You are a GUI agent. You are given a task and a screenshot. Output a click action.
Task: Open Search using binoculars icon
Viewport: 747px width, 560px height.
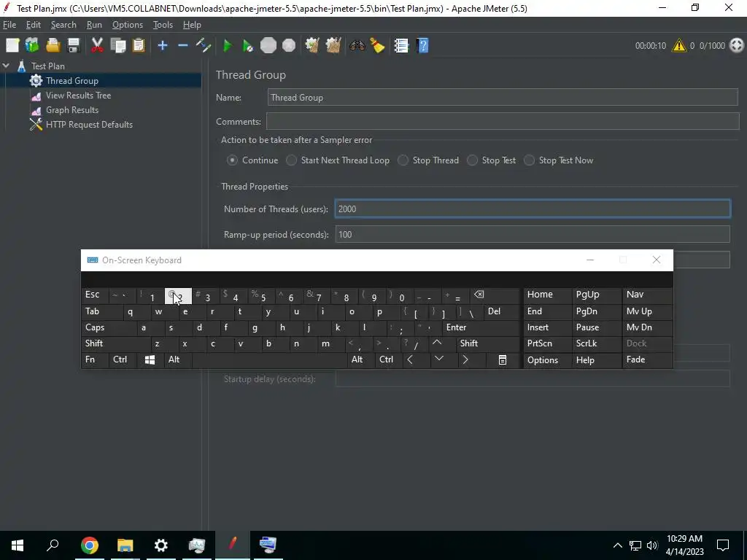coord(357,46)
